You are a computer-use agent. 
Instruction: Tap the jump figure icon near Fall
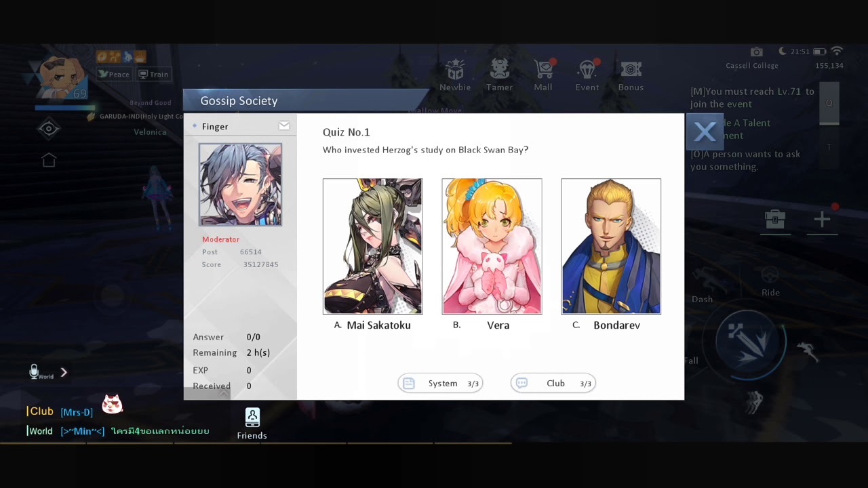point(806,351)
